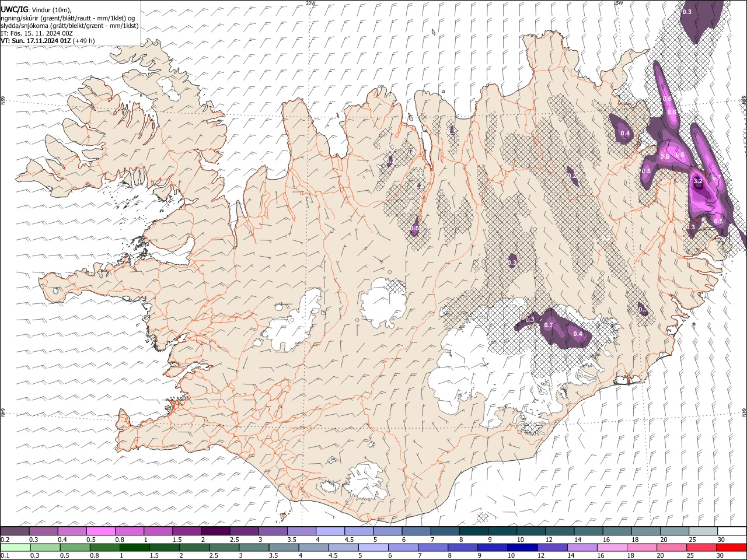The width and height of the screenshot is (747, 560).
Task: Click the 'UWC/IG' title label
Action: point(14,10)
